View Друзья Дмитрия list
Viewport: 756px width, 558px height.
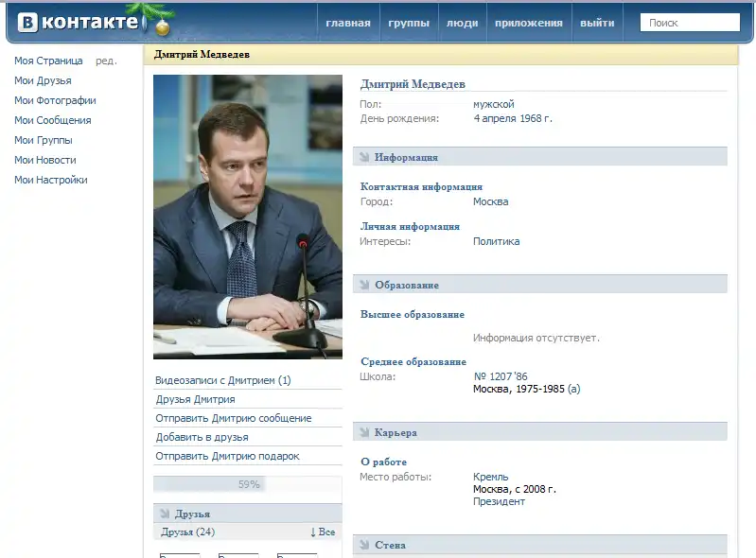(195, 399)
